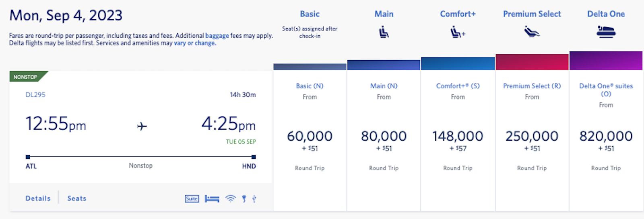Click the USB port amenity icon
Screen dimensions: 644x219
point(254,199)
